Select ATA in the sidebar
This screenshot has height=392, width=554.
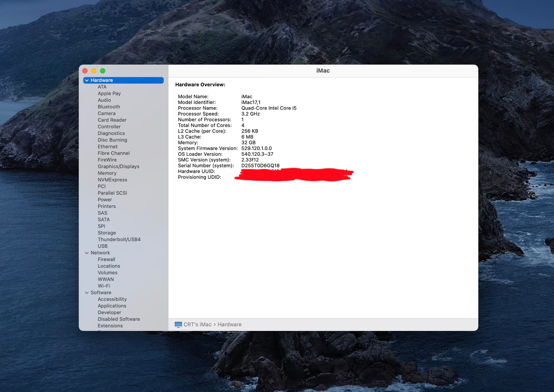tap(102, 87)
